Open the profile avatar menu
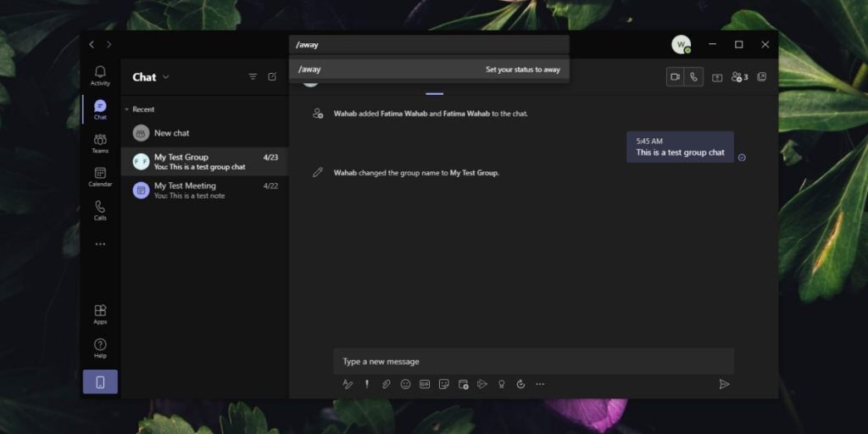Image resolution: width=868 pixels, height=434 pixels. 681,44
